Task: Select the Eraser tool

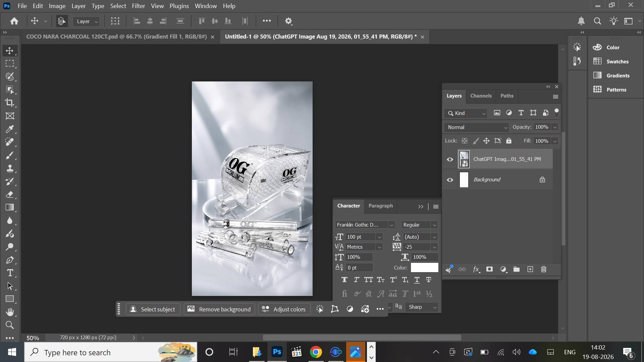Action: tap(10, 194)
